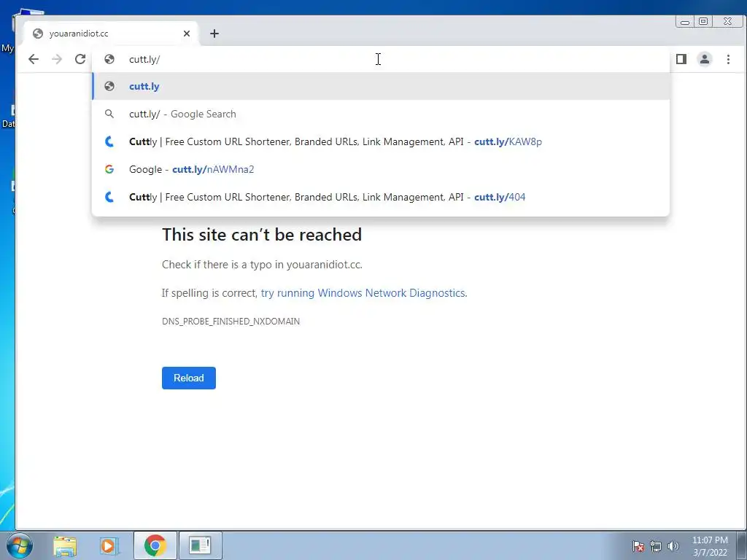Image resolution: width=747 pixels, height=560 pixels.
Task: Open the Chrome profile avatar
Action: point(705,59)
